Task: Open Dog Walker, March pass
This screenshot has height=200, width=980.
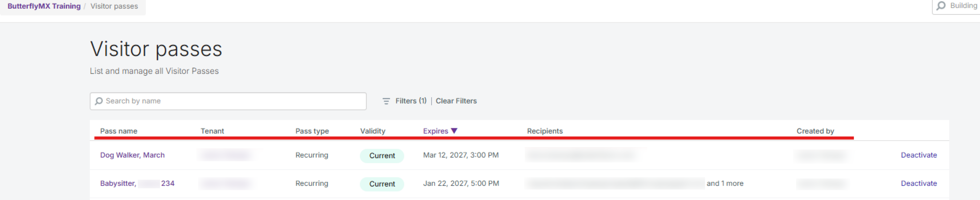Action: (x=132, y=155)
